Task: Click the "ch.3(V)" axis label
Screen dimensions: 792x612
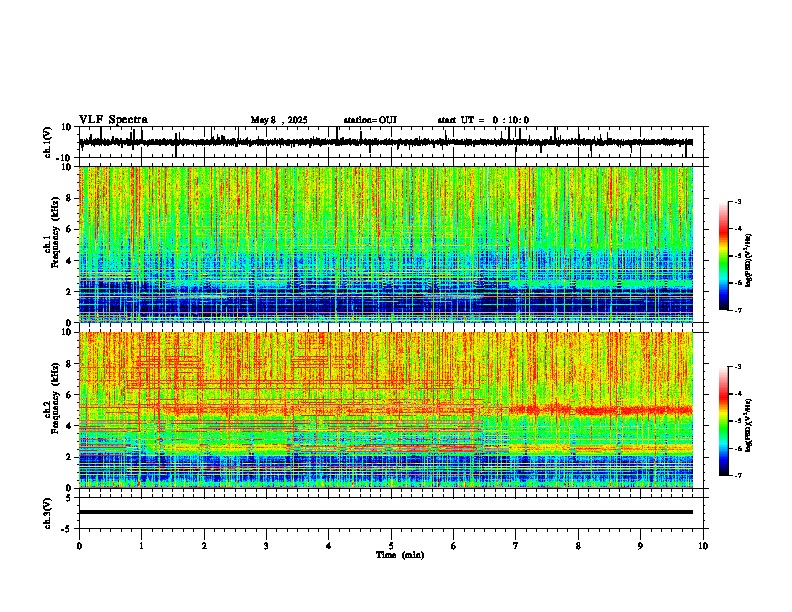Action: [48, 513]
